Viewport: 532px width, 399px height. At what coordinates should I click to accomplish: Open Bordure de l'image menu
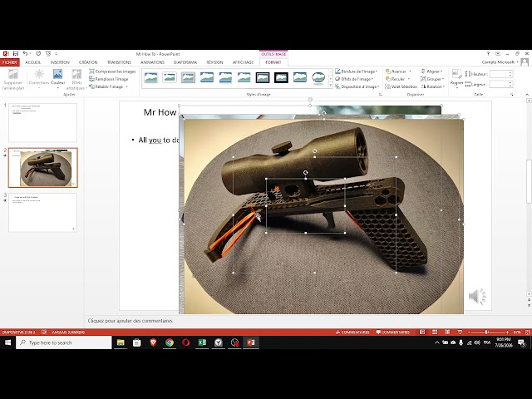coord(357,71)
